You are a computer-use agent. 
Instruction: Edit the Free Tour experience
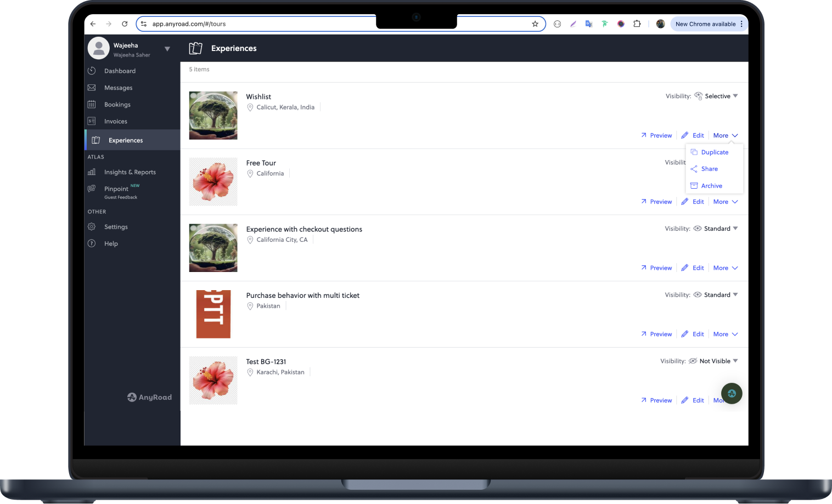point(693,202)
